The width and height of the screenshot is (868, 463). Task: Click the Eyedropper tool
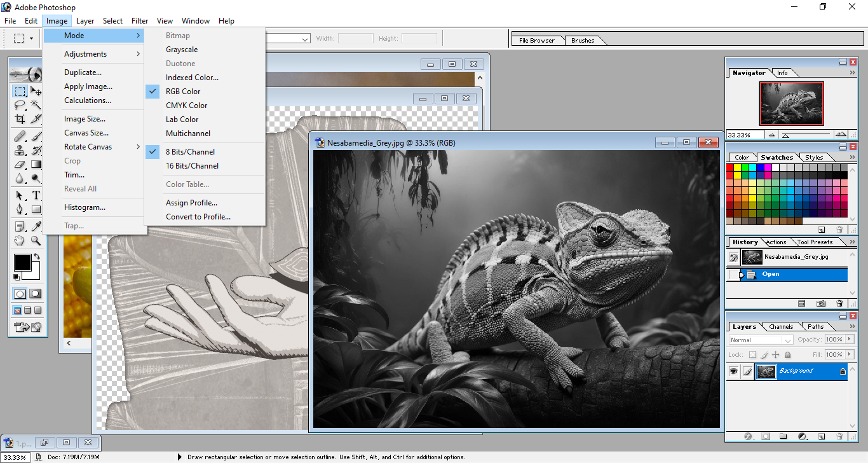point(36,226)
